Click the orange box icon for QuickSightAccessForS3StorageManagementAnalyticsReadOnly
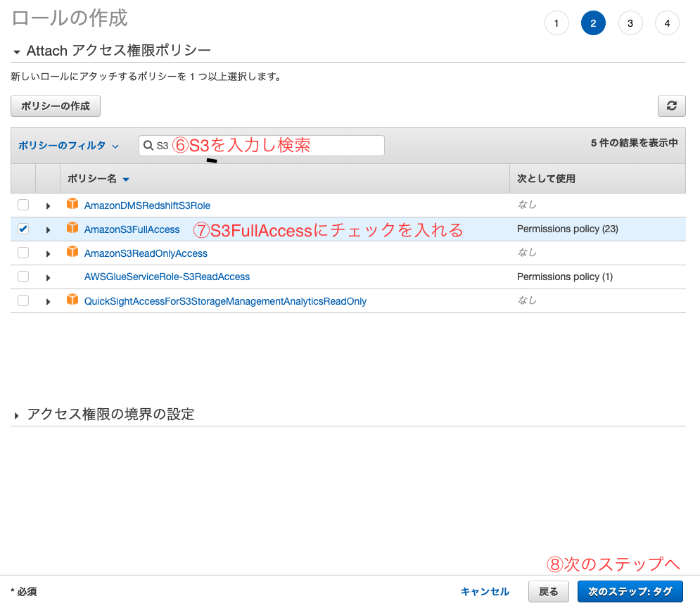 pyautogui.click(x=72, y=300)
